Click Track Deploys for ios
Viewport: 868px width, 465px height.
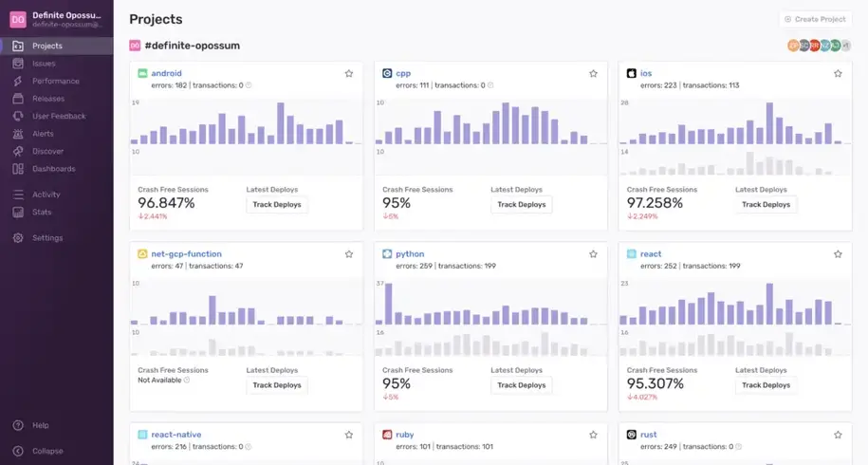click(x=766, y=205)
